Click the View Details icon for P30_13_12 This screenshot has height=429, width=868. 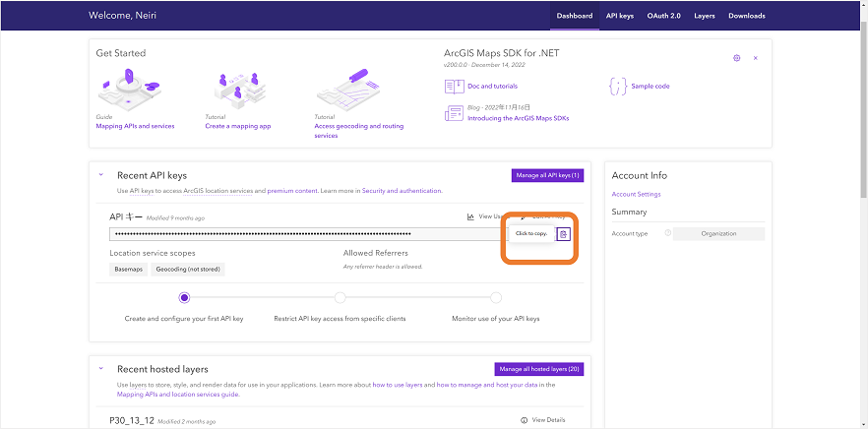click(x=525, y=420)
